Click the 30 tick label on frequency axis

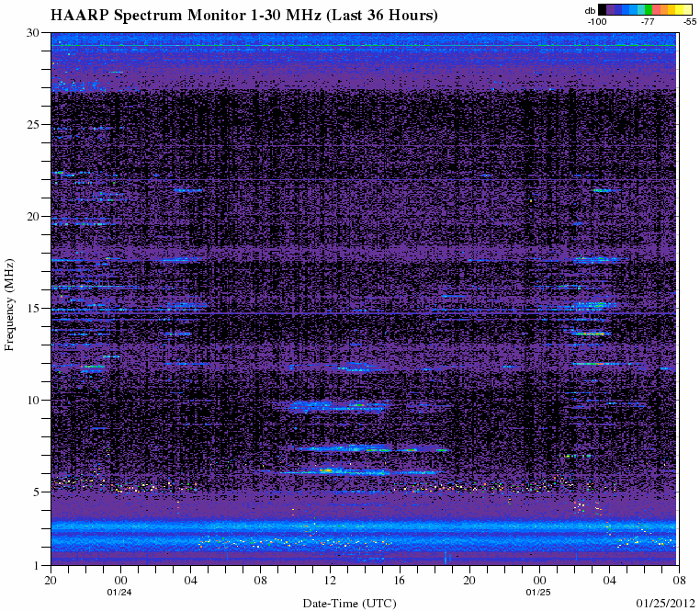coord(34,32)
